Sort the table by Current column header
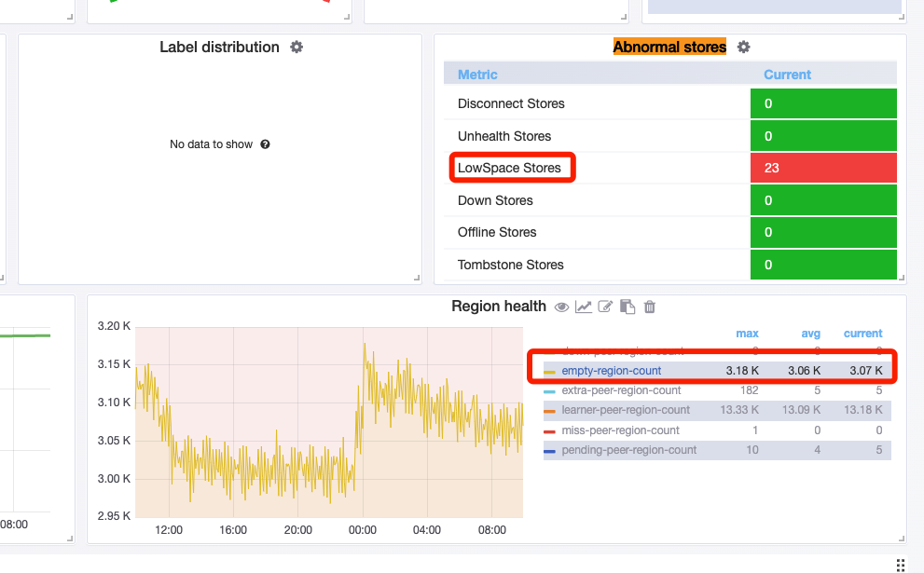The width and height of the screenshot is (924, 573). (x=787, y=75)
